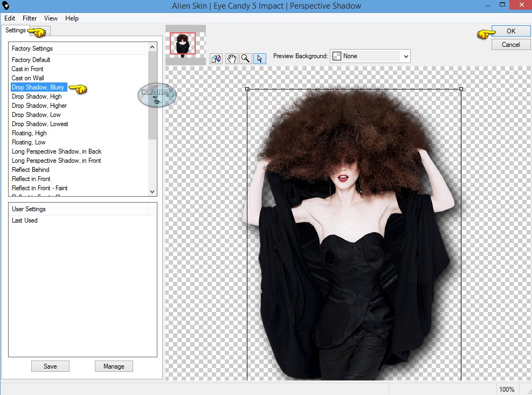Open the Help menu

(x=72, y=18)
